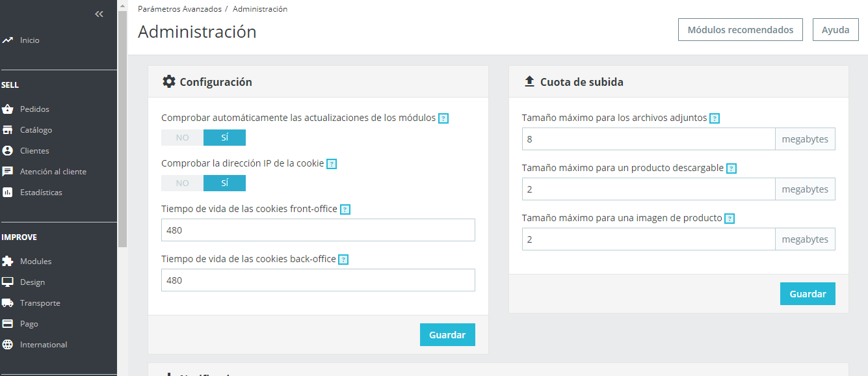Save the Cuota de subida settings
Screen dimensions: 868x376
click(808, 294)
